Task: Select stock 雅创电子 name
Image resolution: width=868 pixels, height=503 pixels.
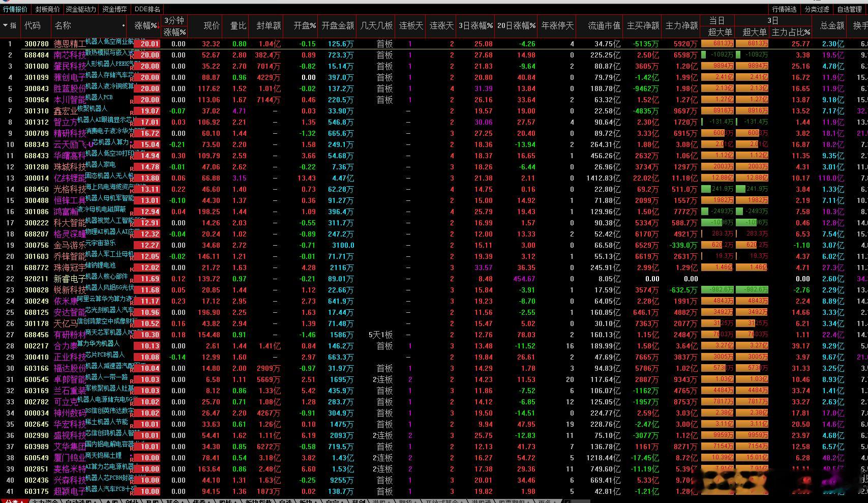Action: pos(69,78)
